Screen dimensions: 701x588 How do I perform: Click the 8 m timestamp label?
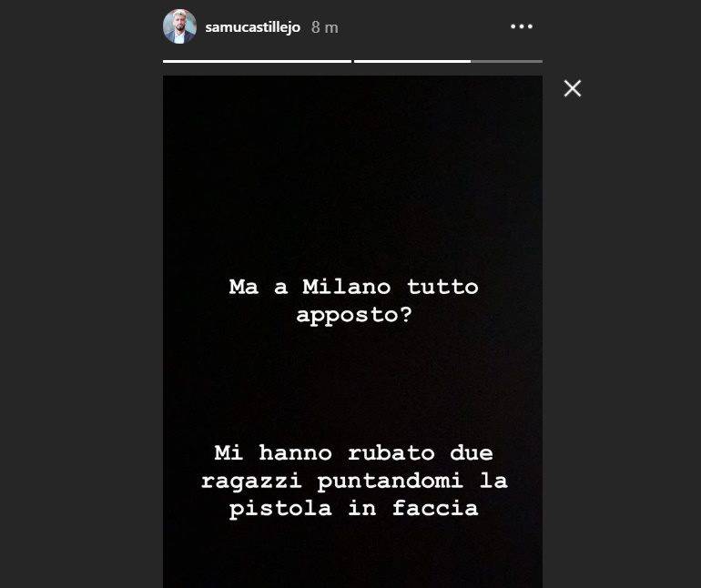[x=325, y=27]
